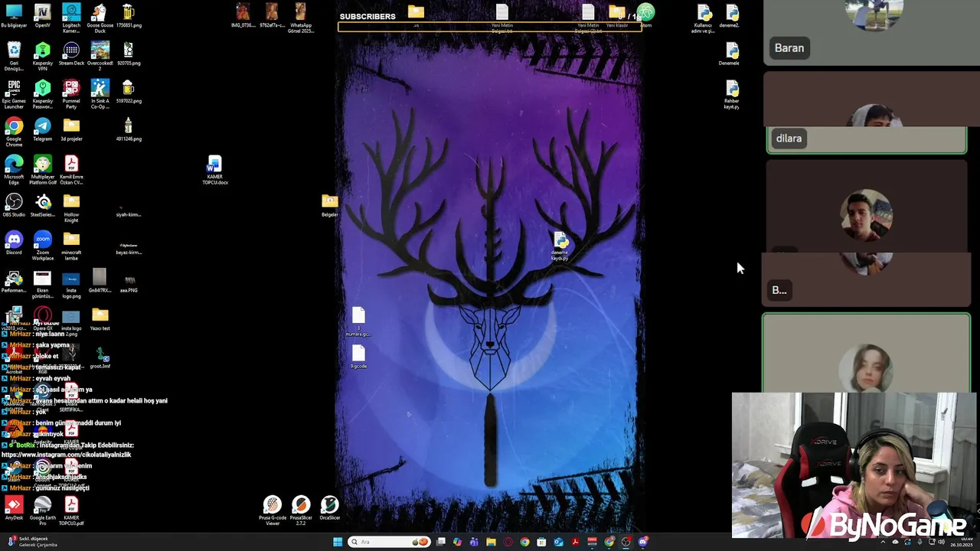Open the Telegram desktop shortcut
This screenshot has height=551, width=980.
point(43,129)
